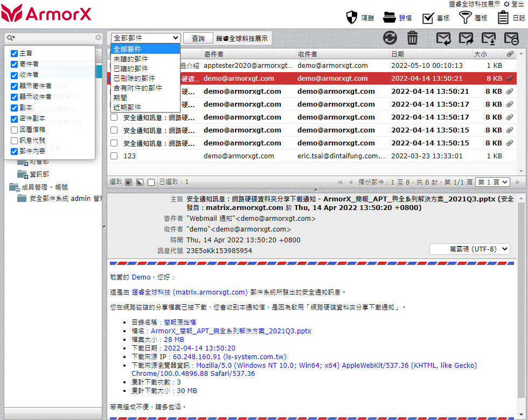
Task: Sort mail by the 大小 column header
Action: click(488, 54)
